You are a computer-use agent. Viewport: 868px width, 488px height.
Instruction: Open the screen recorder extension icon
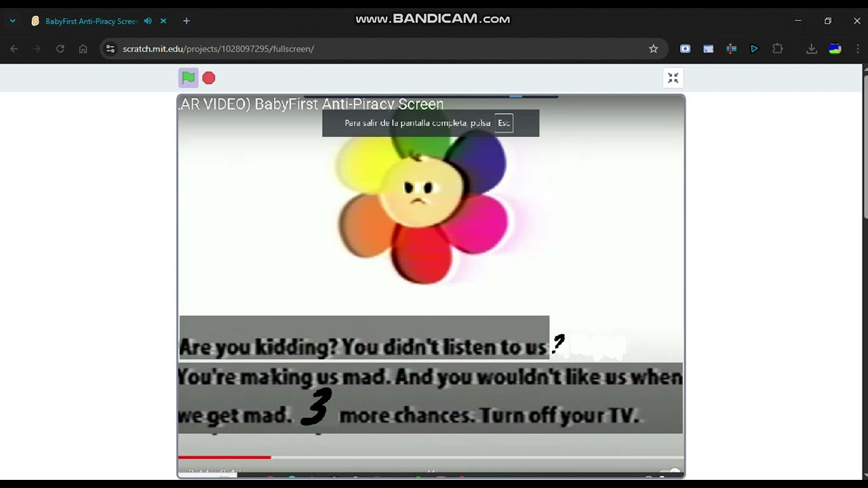(x=686, y=49)
